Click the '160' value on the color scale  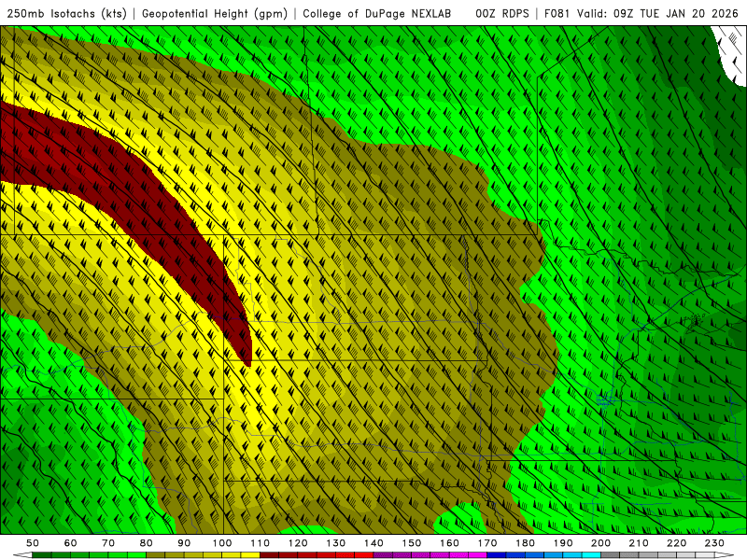point(449,543)
